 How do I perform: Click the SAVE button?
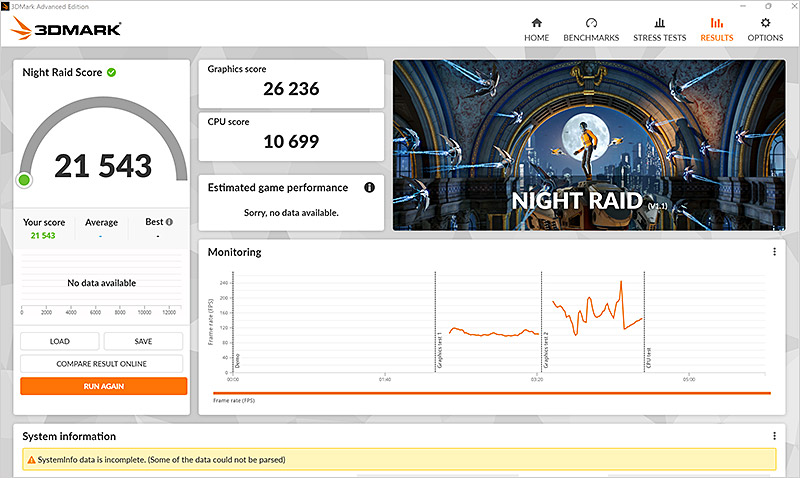[143, 341]
